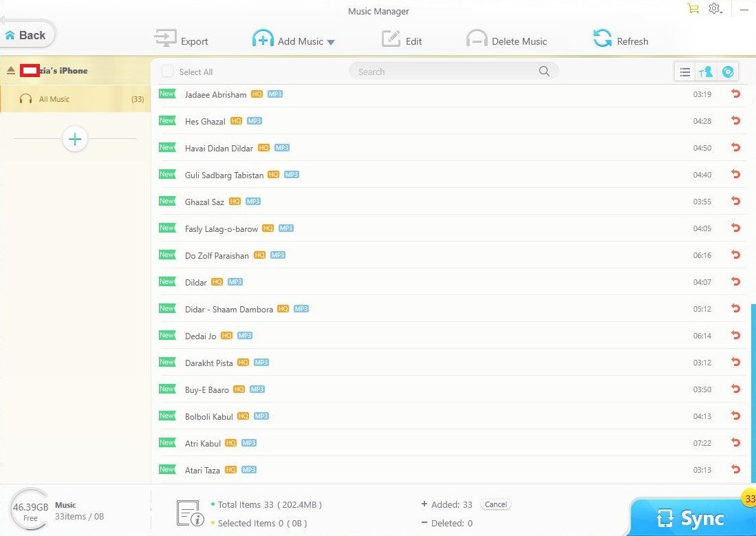This screenshot has height=536, width=756.
Task: Select the Jadaee Abrisham song title
Action: point(215,94)
